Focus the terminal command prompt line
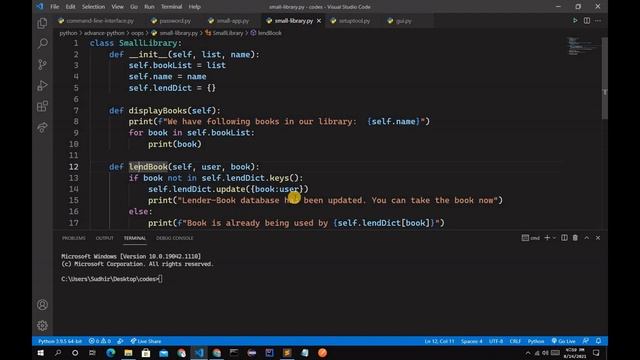Viewport: 640px width, 360px height. click(111, 279)
